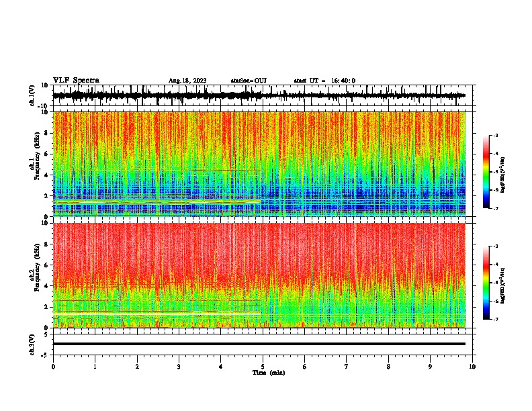Click the "ch.3(V)" axis label
Viewport: 532px width, 411px height.
[x=32, y=345]
